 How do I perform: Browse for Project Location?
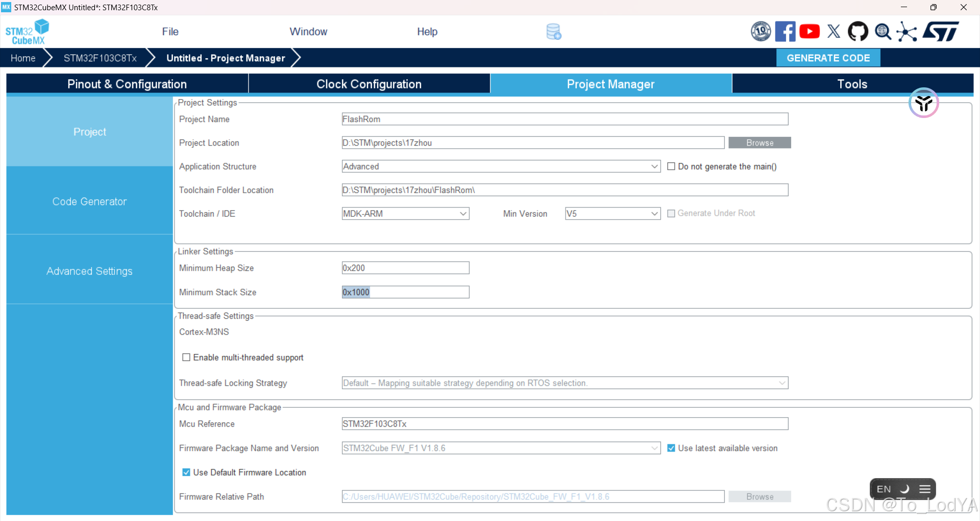tap(759, 143)
